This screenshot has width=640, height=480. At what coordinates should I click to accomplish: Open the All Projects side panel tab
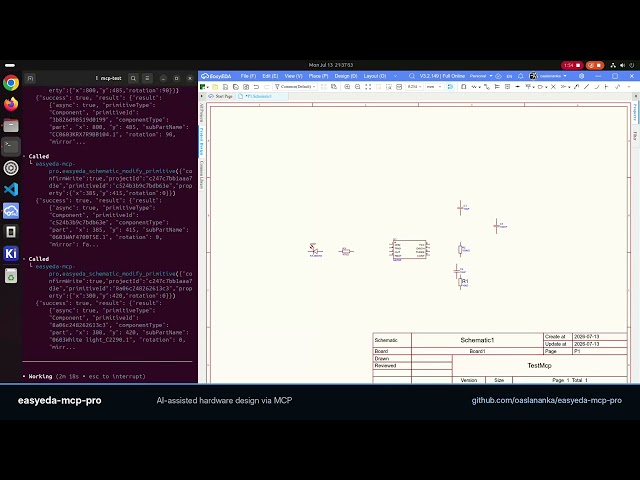pos(201,112)
